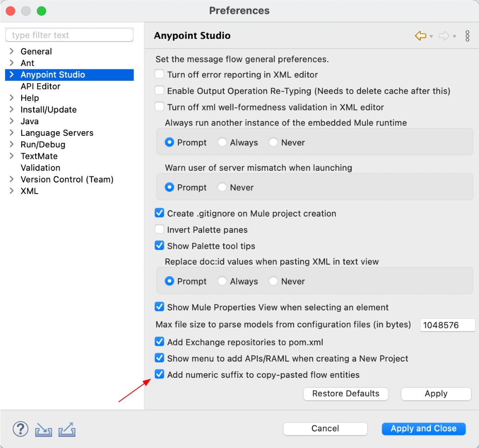Select API Editor in the sidebar

(40, 86)
